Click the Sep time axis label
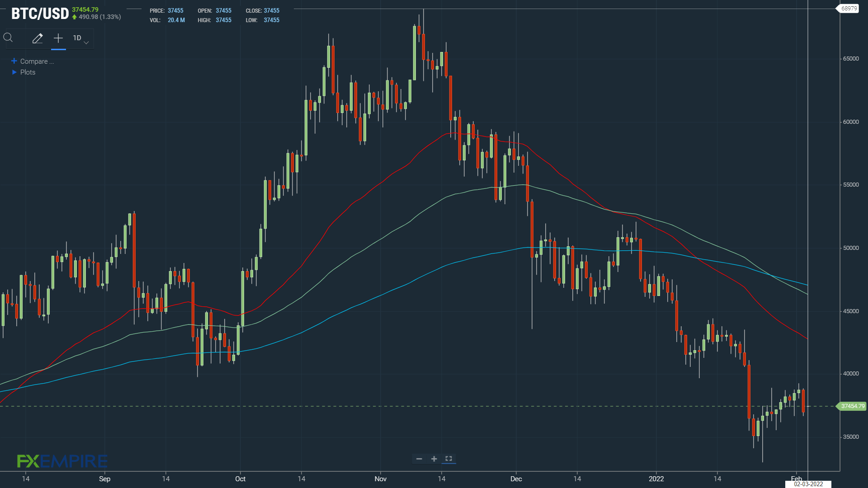The image size is (868, 488). (104, 479)
